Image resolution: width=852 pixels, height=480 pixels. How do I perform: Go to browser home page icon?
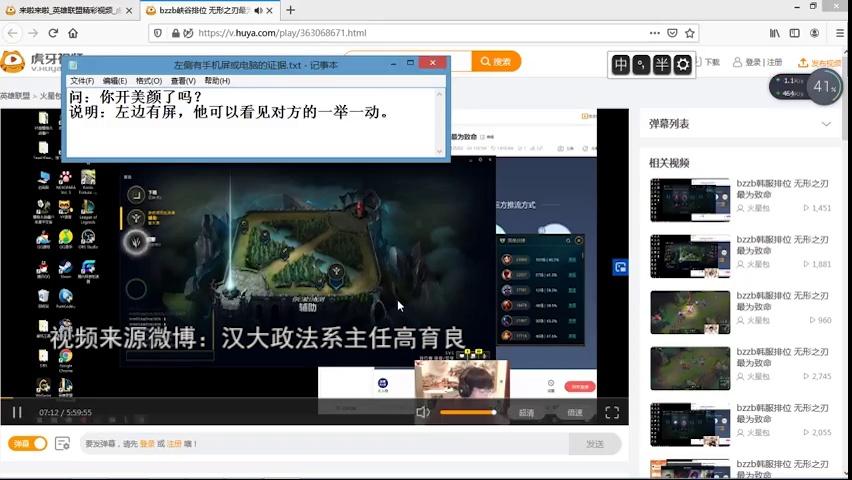pyautogui.click(x=73, y=33)
